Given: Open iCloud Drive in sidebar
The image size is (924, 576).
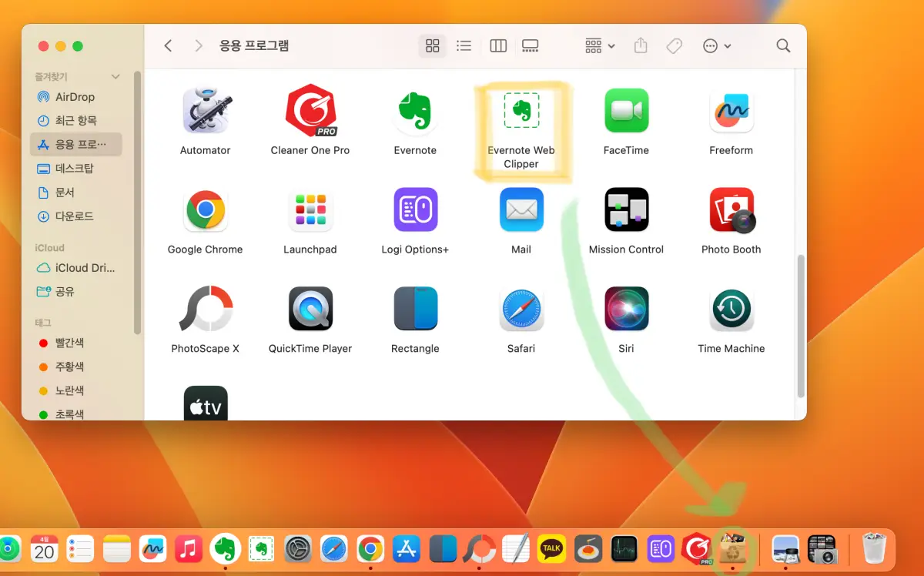Looking at the screenshot, I should point(76,268).
